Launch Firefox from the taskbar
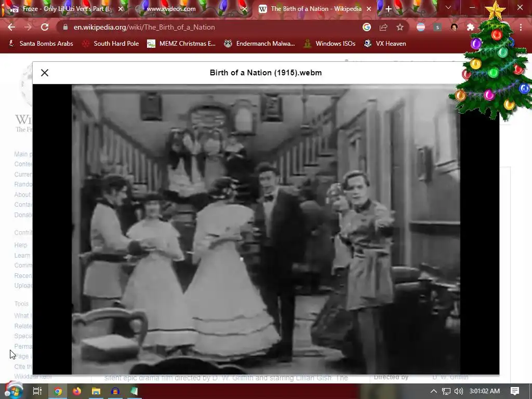This screenshot has height=399, width=532. coord(77,391)
